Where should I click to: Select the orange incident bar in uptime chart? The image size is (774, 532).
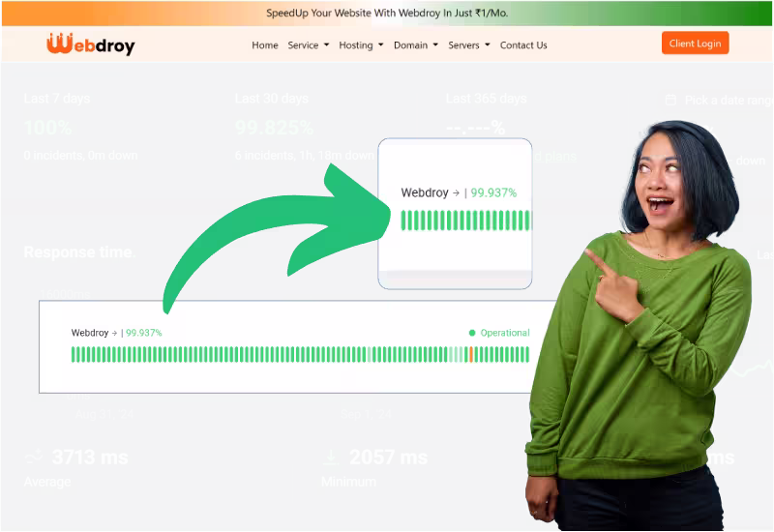click(471, 354)
